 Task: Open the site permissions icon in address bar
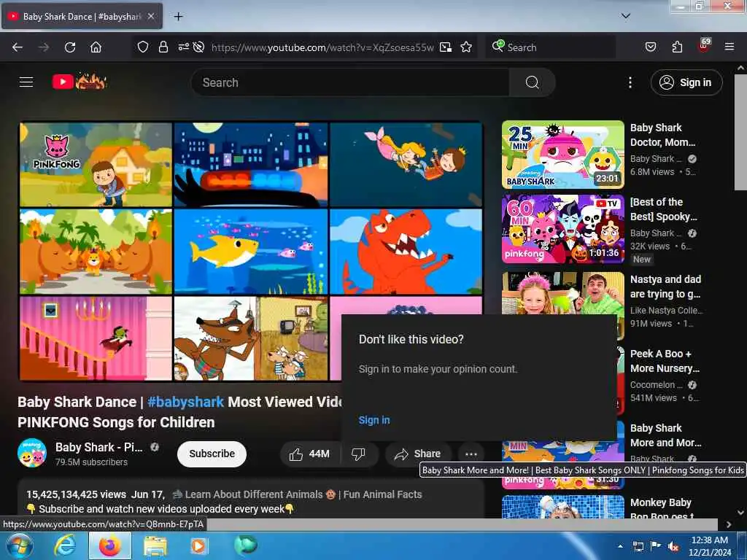(x=183, y=47)
